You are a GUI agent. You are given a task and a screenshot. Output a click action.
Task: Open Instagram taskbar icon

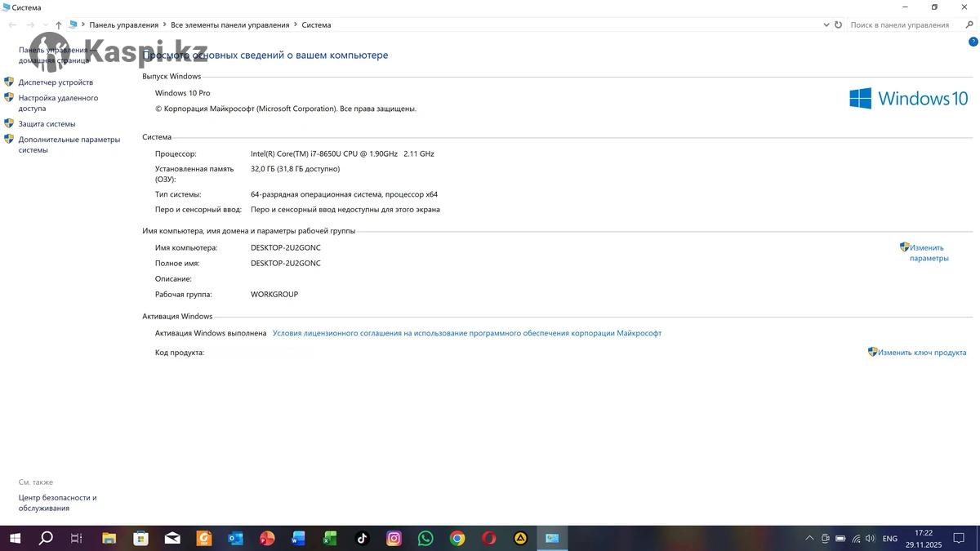(394, 539)
